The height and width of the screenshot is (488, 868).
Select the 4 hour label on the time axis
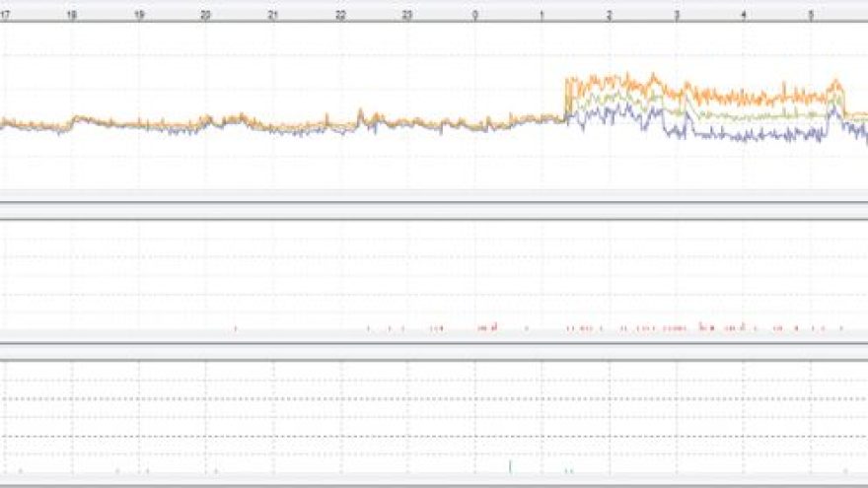point(744,16)
